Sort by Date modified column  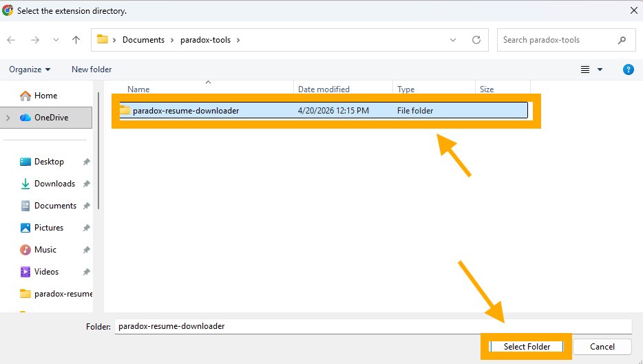click(324, 89)
